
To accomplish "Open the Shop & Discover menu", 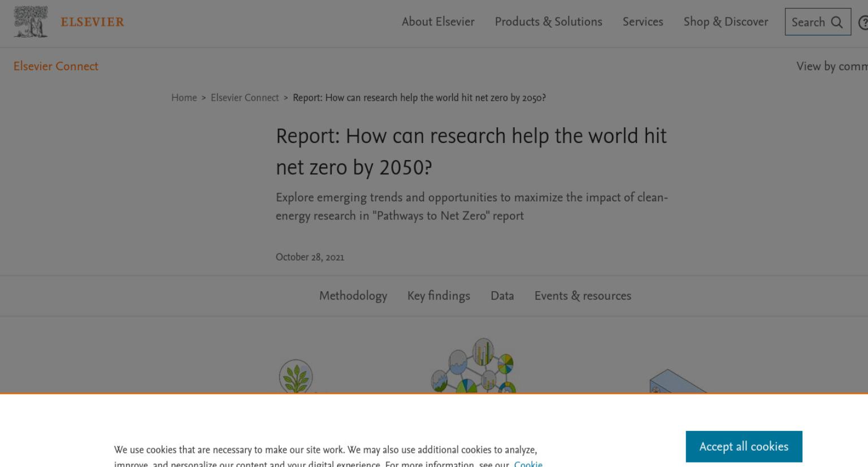I will click(x=726, y=21).
